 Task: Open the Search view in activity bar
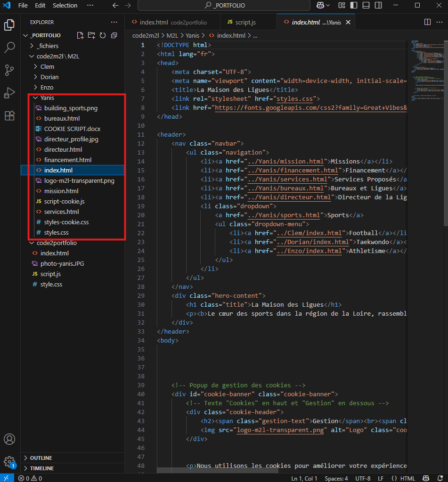[x=9, y=47]
